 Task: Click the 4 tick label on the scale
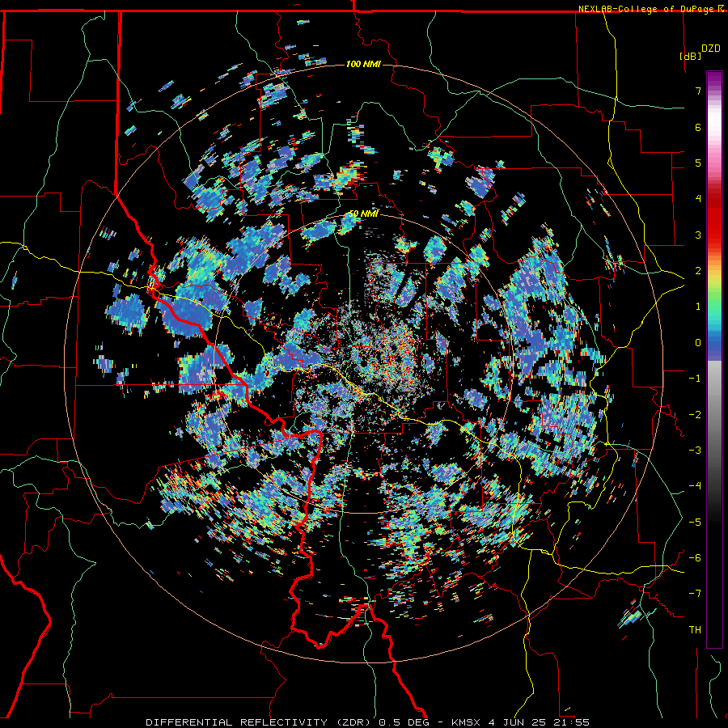pos(698,199)
